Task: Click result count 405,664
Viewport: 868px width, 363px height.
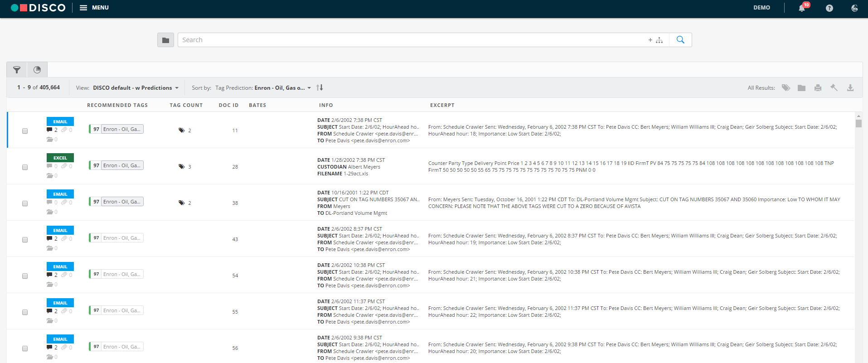Action: click(x=50, y=87)
